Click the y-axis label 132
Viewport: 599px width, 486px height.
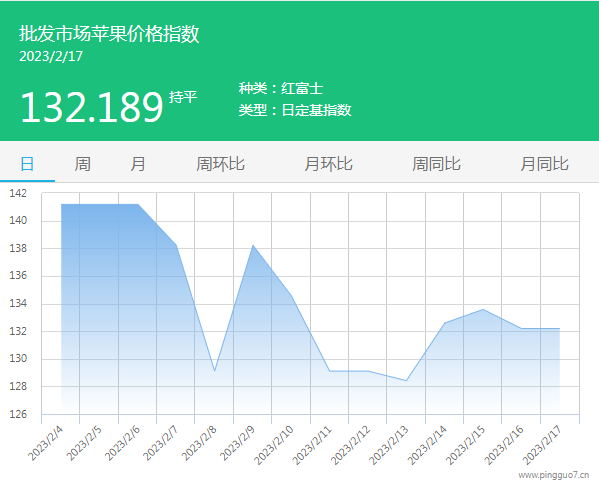18,331
